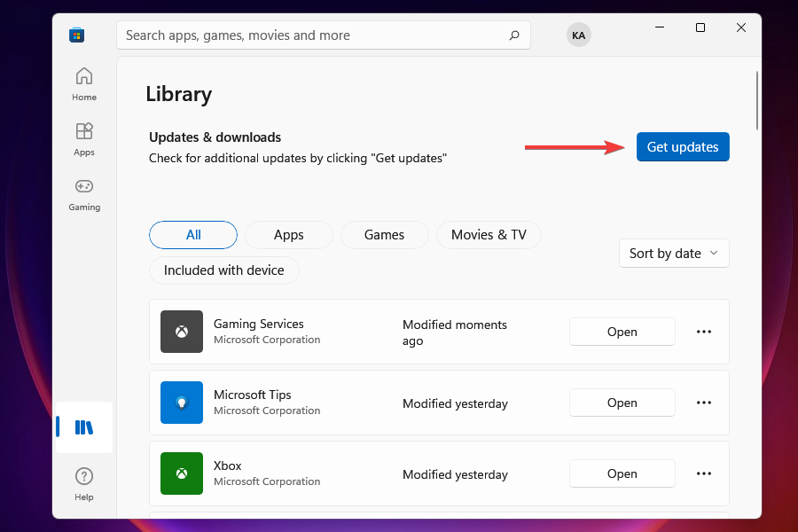Open the Microsoft Tips app
This screenshot has width=798, height=532.
[x=622, y=403]
